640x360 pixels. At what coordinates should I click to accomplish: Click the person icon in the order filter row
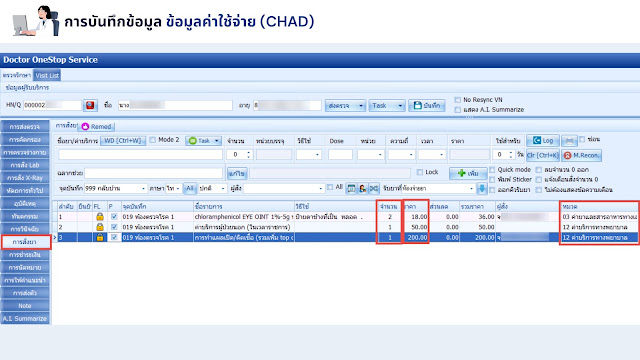coord(362,188)
